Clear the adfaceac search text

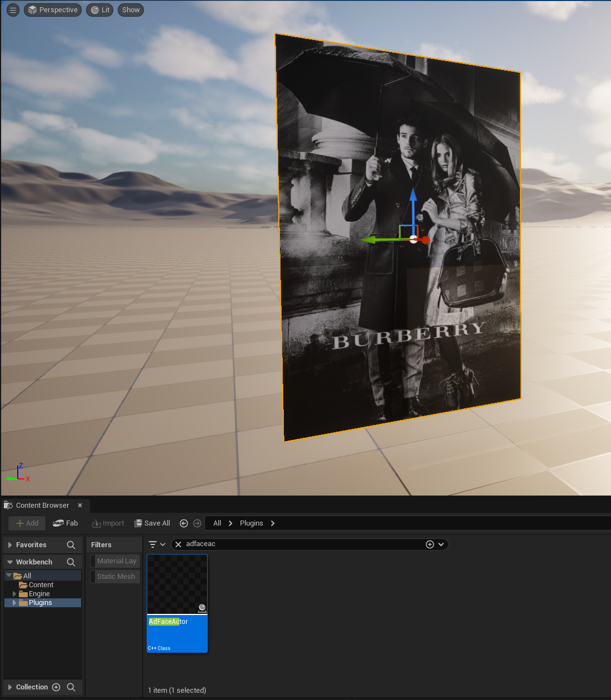click(x=178, y=544)
